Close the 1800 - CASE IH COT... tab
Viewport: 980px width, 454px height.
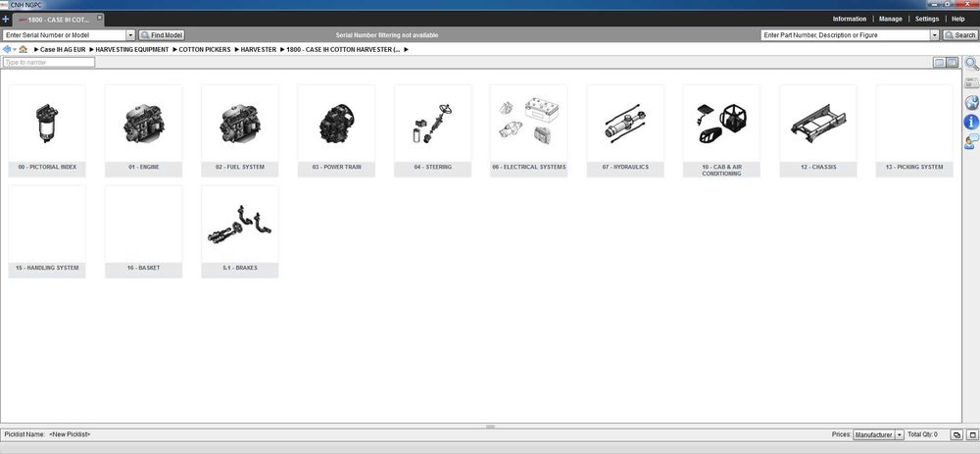[x=99, y=18]
